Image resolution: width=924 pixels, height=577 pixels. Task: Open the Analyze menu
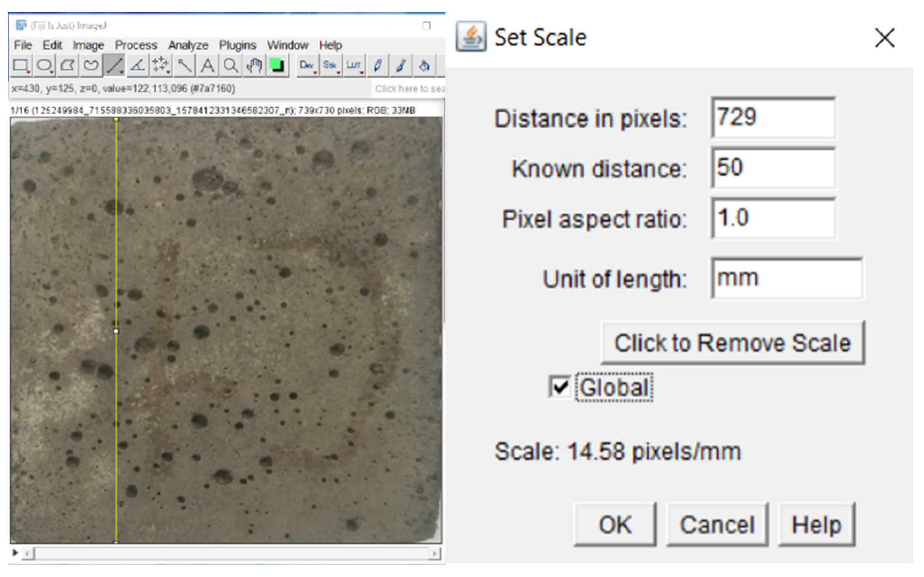(188, 45)
